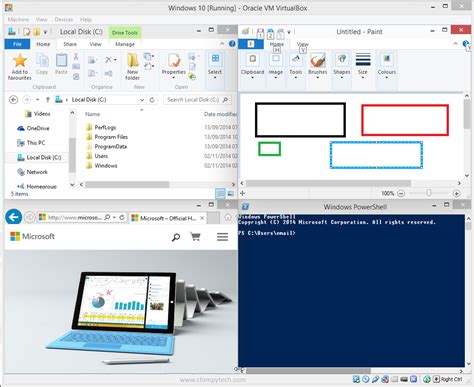Expand the Size dropdown in Paint
The image size is (474, 387).
click(363, 78)
